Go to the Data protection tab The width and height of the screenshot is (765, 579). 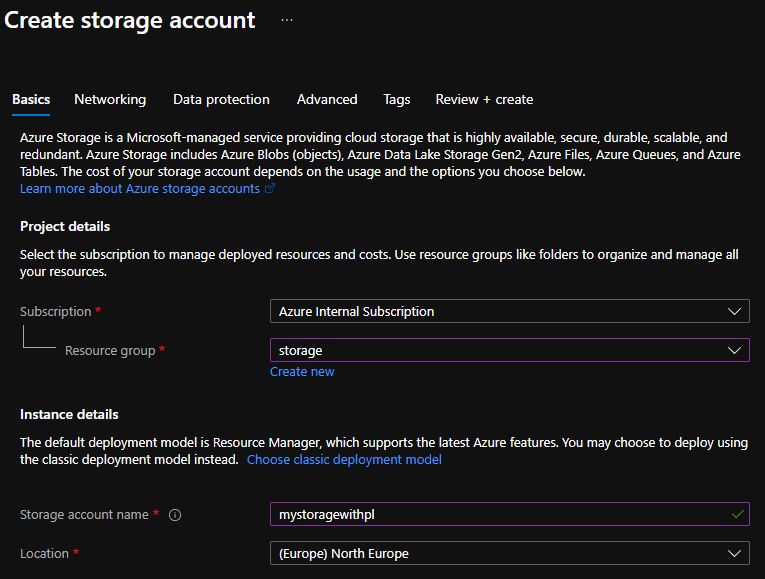221,100
